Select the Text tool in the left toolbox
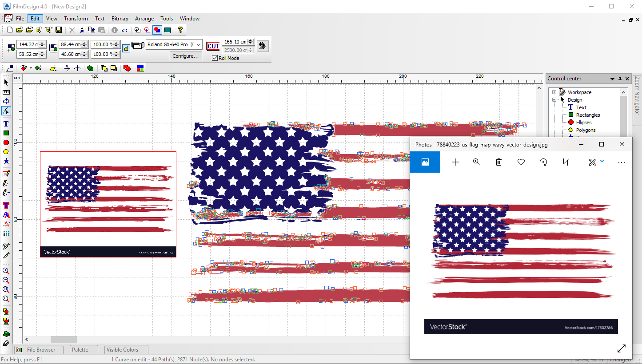 coord(6,124)
